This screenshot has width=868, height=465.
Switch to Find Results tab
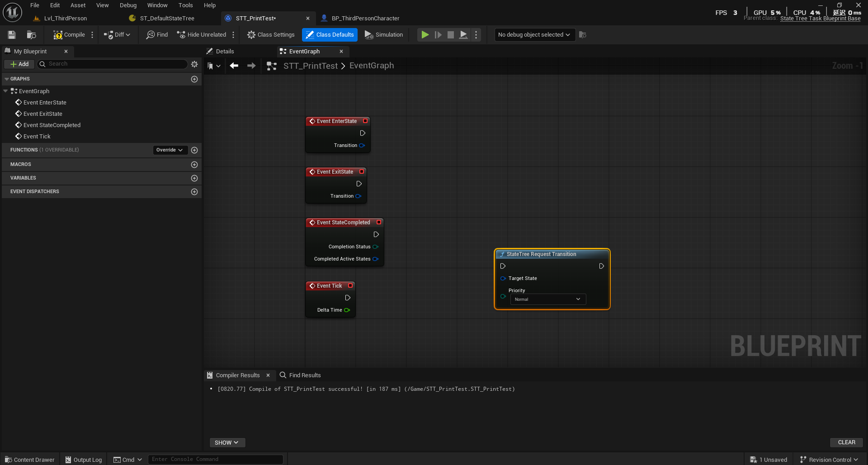coord(300,375)
